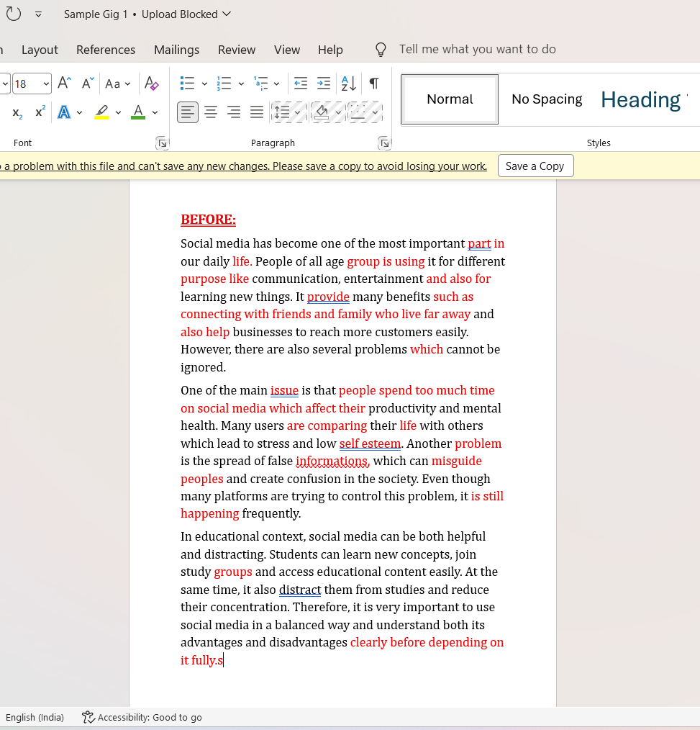Click the Redo/Repeat circular arrow icon
Screen dimensions: 700x730
coord(13,14)
